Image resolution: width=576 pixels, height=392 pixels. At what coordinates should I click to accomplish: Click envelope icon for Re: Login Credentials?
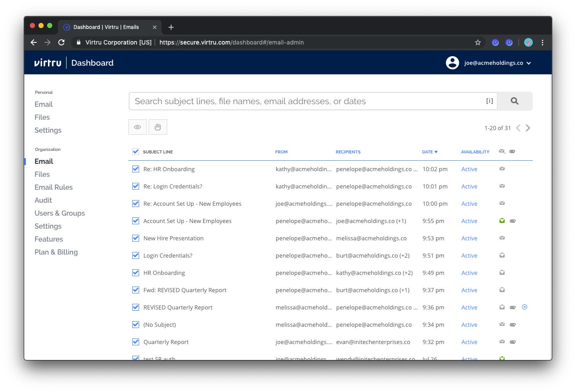(x=502, y=186)
